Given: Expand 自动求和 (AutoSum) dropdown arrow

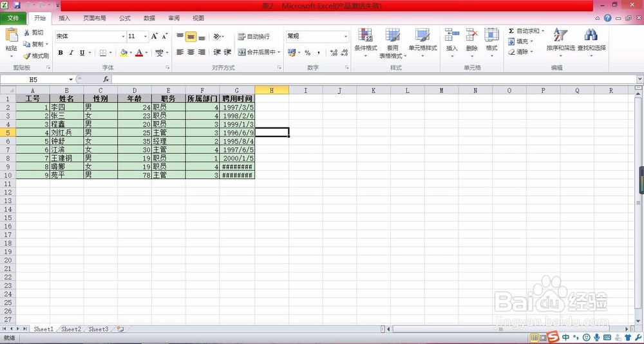Looking at the screenshot, I should [542, 31].
